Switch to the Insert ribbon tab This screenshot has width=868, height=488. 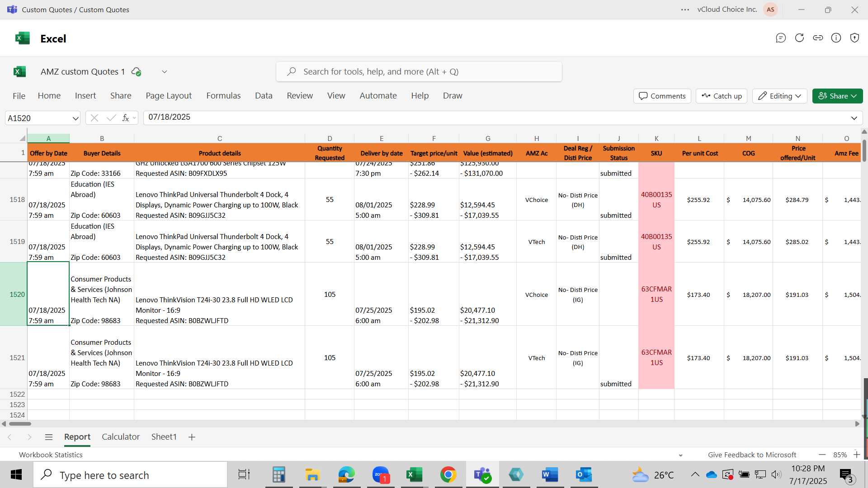click(x=85, y=96)
